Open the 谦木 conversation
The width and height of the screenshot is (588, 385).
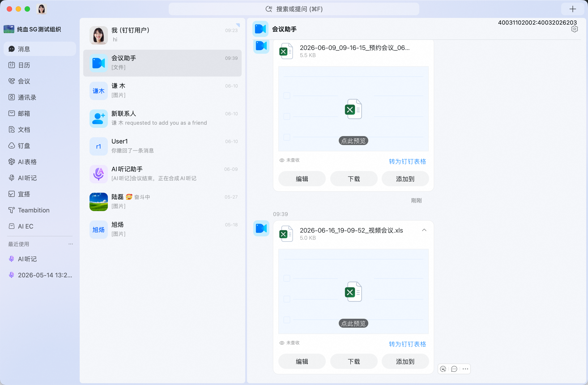[x=162, y=91]
